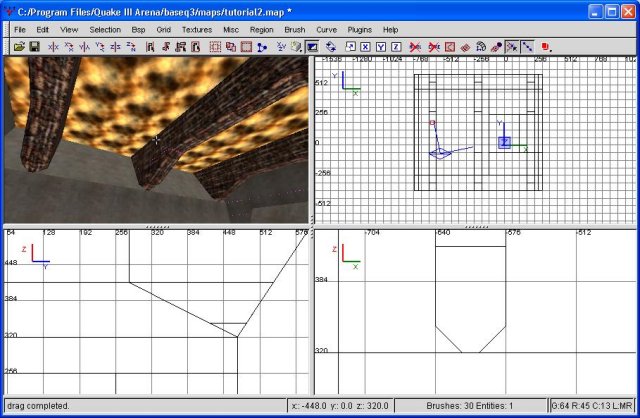Image resolution: width=640 pixels, height=418 pixels.
Task: Open the Help menu
Action: [390, 30]
